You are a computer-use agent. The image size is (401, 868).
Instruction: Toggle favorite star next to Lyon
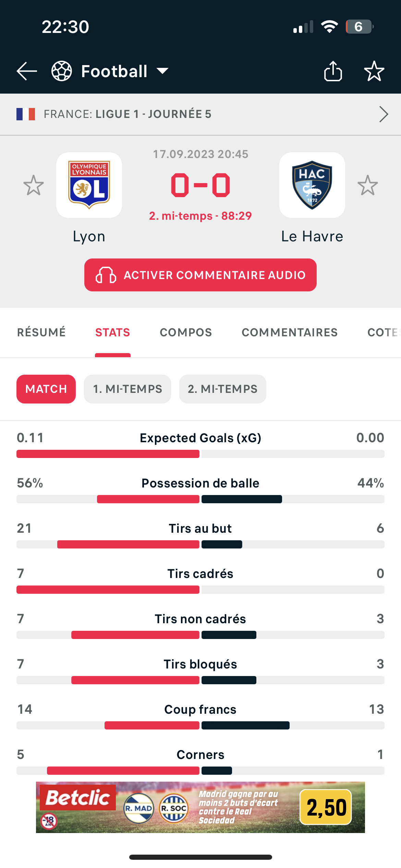pos(34,185)
